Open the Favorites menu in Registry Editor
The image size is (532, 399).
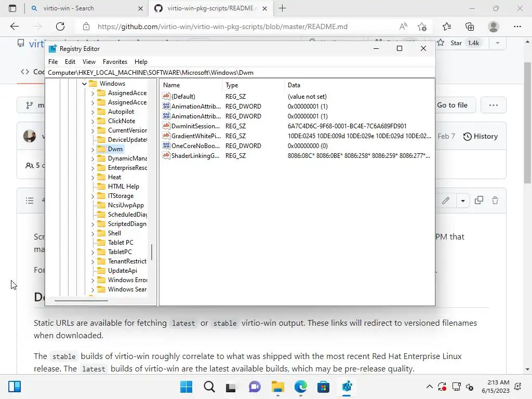tap(115, 62)
